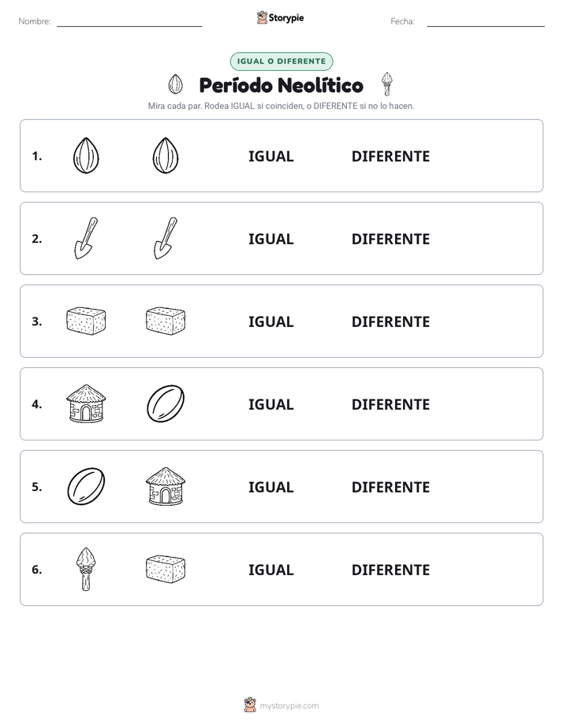Click the first seed icon in row 1

click(x=86, y=155)
